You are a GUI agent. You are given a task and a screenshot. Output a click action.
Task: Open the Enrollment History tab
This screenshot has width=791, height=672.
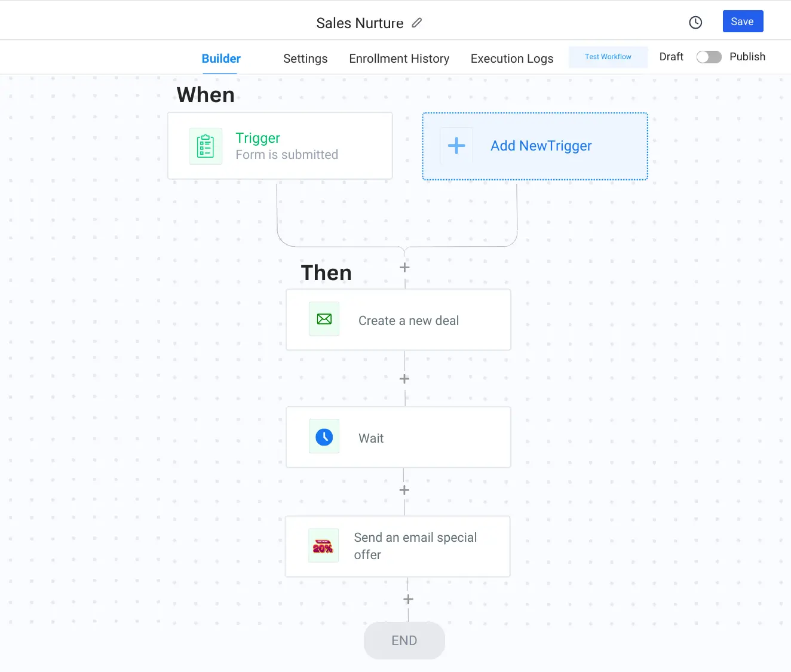point(399,59)
